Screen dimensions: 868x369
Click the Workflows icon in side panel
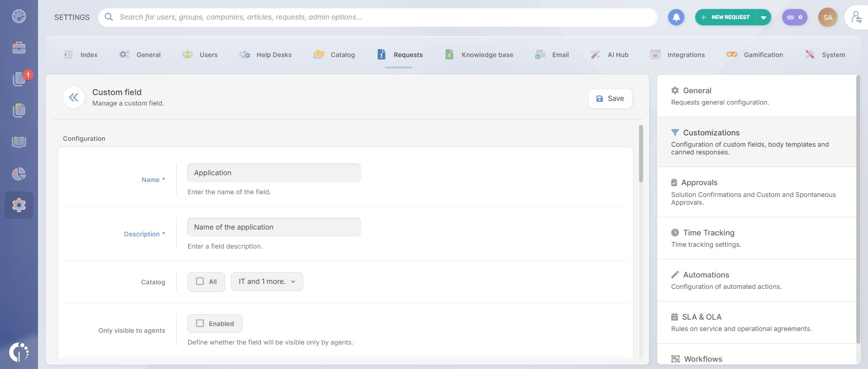[675, 359]
